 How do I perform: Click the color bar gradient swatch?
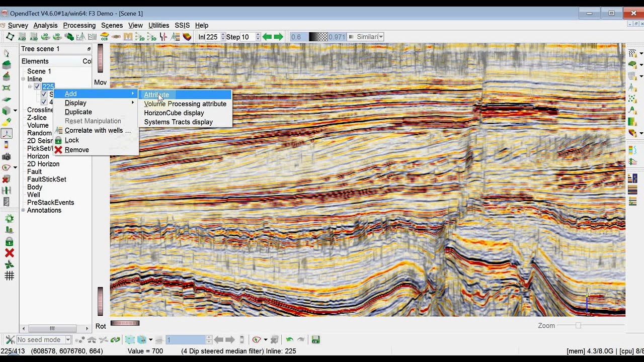pyautogui.click(x=318, y=37)
